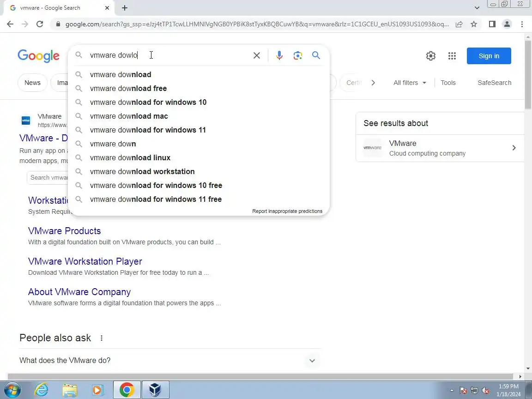
Task: Open the Windows Start button
Action: [x=12, y=390]
